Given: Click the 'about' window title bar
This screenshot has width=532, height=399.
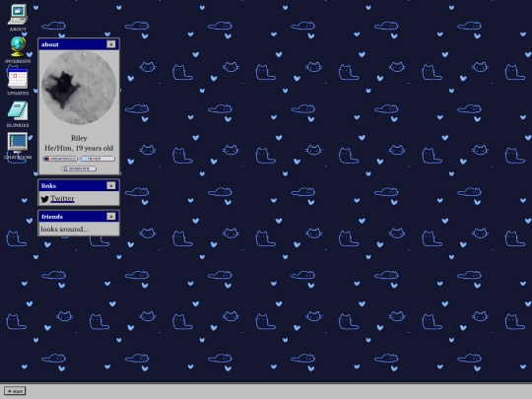Looking at the screenshot, I should tap(79, 44).
